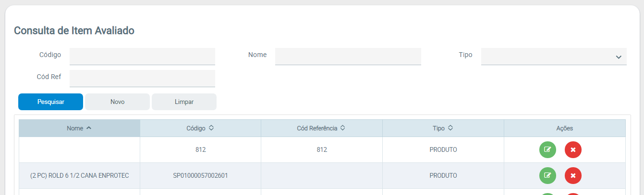Screen dimensions: 644x195
Task: Focus the Nome input field
Action: (348, 57)
